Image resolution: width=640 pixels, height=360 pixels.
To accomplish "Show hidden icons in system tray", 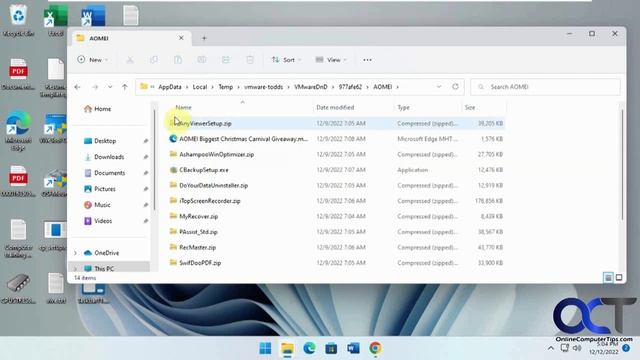I will coord(551,348).
